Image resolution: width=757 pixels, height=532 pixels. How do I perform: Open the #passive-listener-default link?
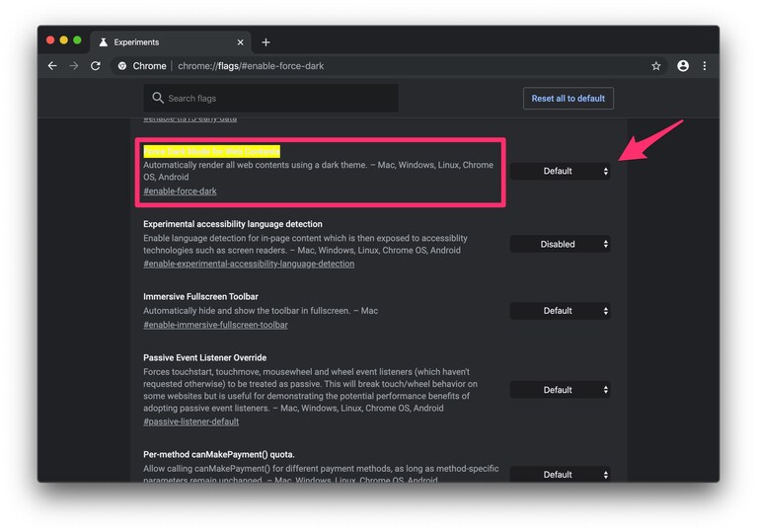(190, 421)
